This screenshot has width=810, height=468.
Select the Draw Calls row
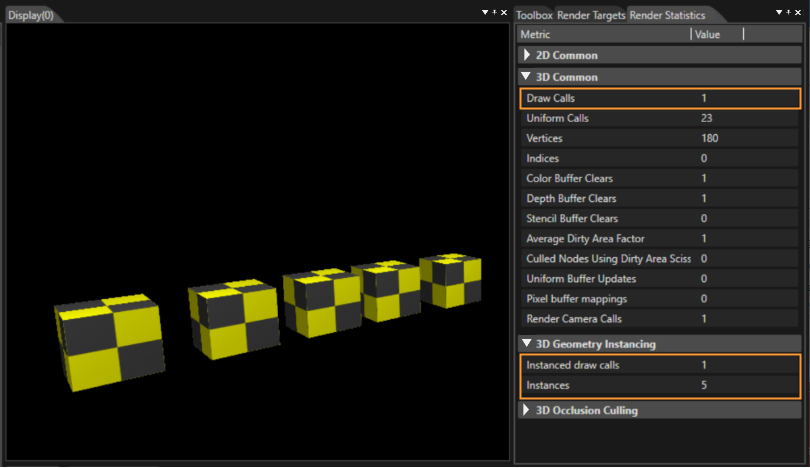coord(660,98)
